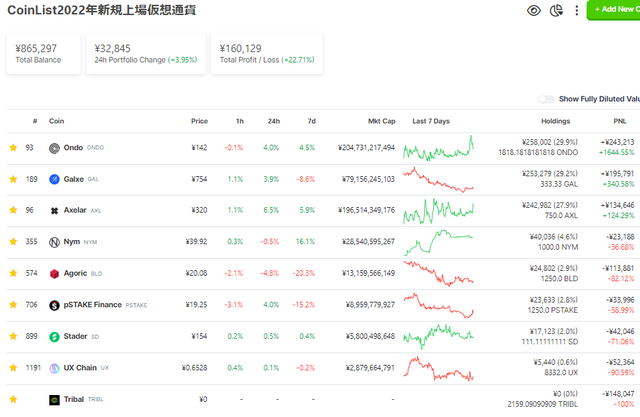Toggle the star next to Axelar

coord(13,210)
